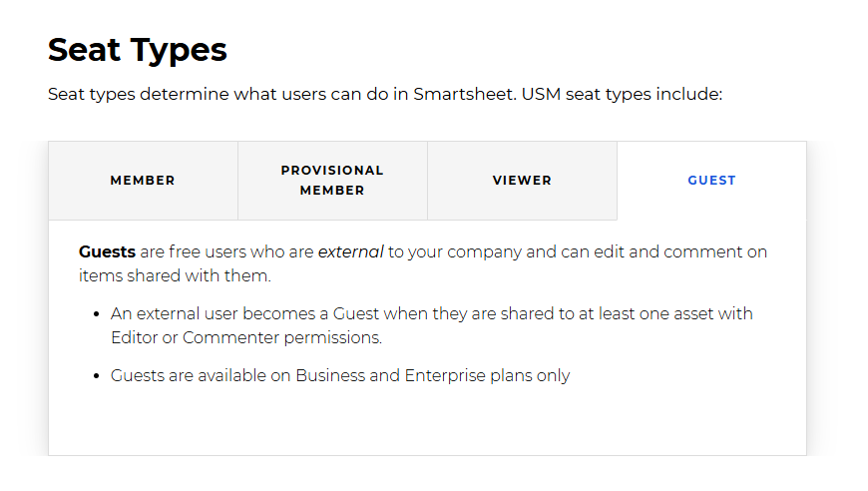Click "Editor or Commenter permissions" line

click(246, 337)
